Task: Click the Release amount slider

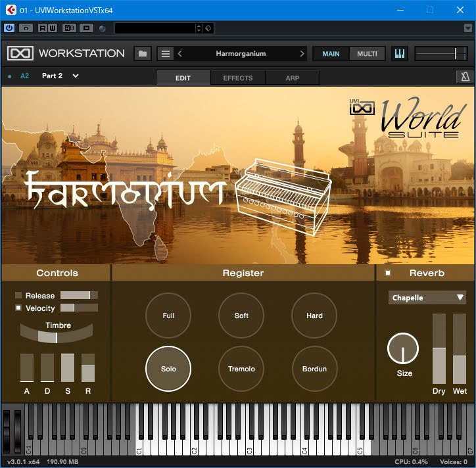Action: tap(80, 295)
